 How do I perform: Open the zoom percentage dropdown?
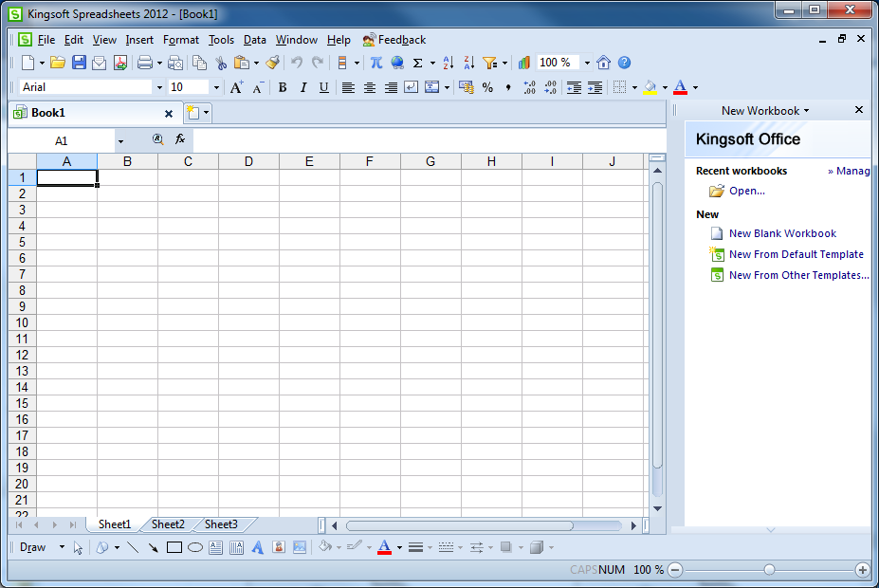pyautogui.click(x=587, y=63)
